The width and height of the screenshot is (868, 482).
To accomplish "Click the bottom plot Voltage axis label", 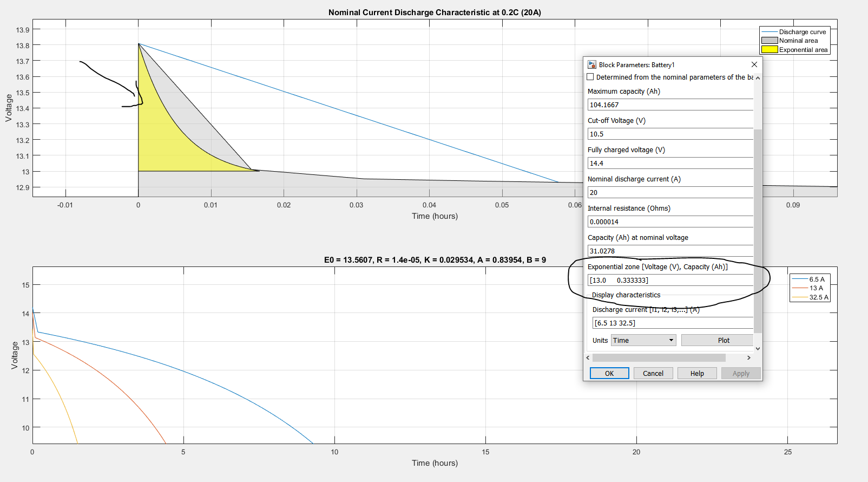I will coord(15,355).
